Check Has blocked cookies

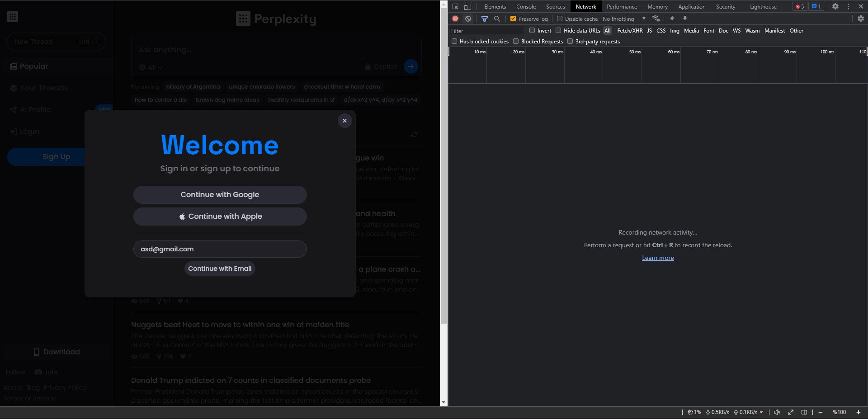[454, 41]
